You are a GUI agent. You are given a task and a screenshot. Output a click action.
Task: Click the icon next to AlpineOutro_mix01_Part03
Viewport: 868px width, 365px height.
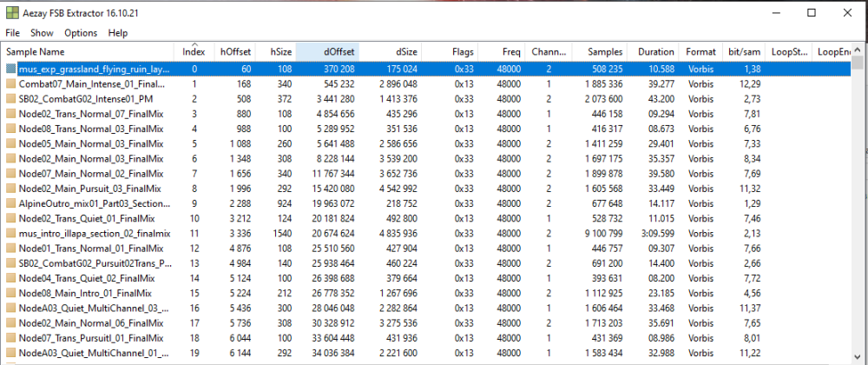10,203
